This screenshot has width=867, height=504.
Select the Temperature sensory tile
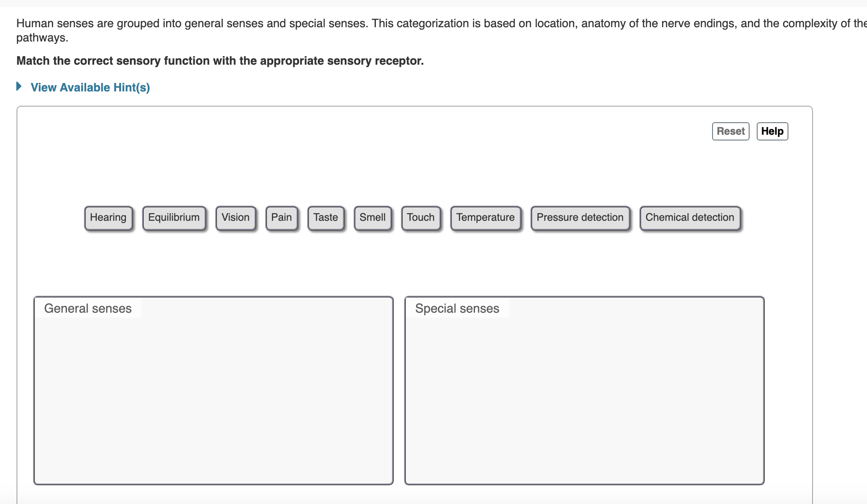tap(485, 218)
